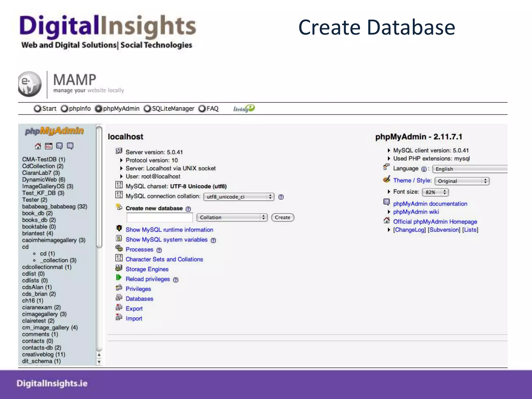The height and width of the screenshot is (399, 532).
Task: Click the green Reload privileges icon
Action: pyautogui.click(x=119, y=278)
